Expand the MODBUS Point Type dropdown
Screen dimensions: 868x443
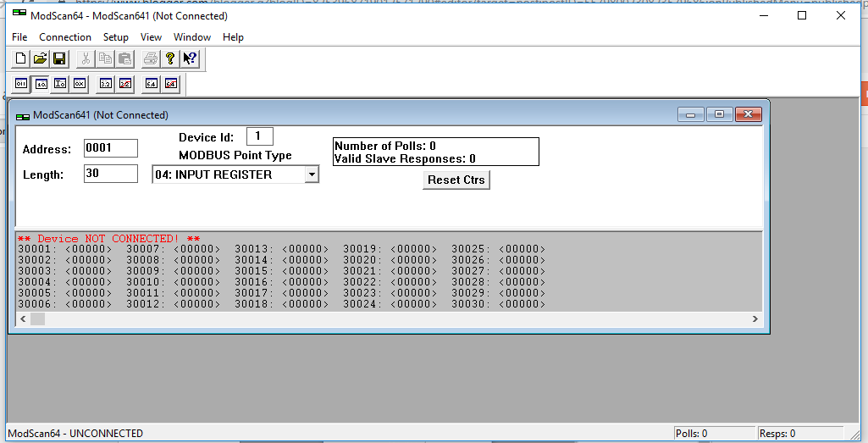tap(312, 174)
